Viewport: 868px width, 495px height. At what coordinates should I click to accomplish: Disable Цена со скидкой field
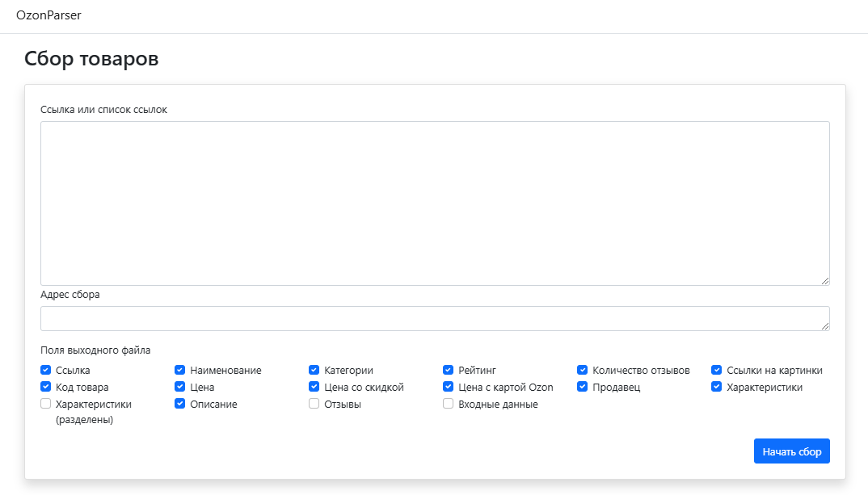tap(314, 387)
